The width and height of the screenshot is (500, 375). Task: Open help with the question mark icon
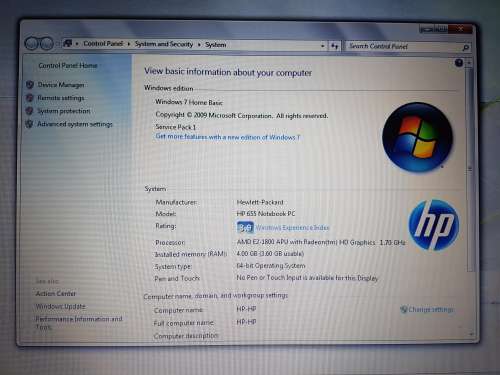coord(459,62)
